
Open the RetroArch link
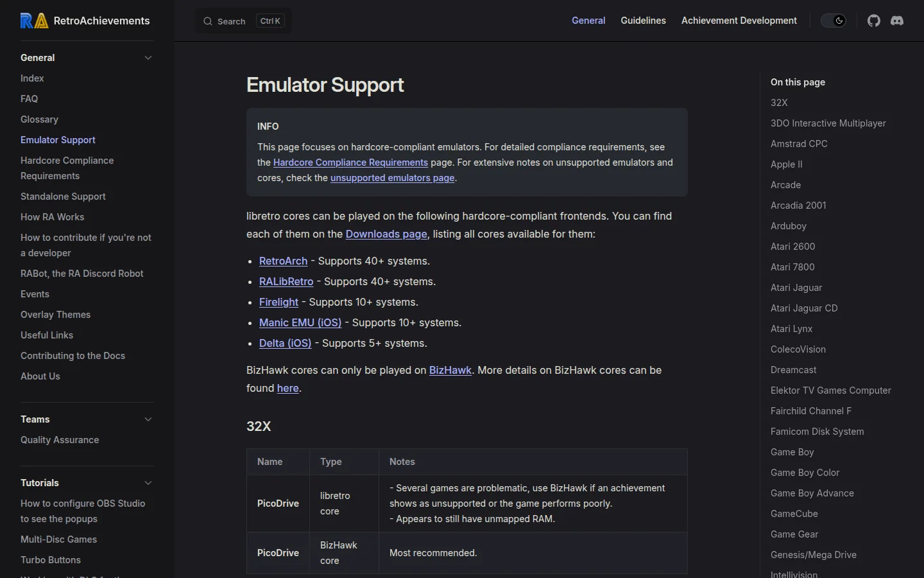pos(284,261)
